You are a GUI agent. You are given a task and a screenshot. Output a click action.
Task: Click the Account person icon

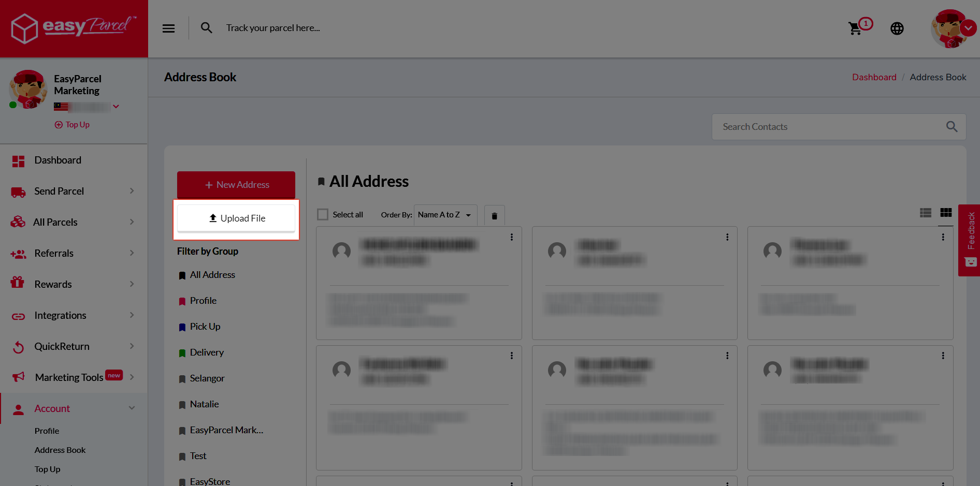point(18,409)
